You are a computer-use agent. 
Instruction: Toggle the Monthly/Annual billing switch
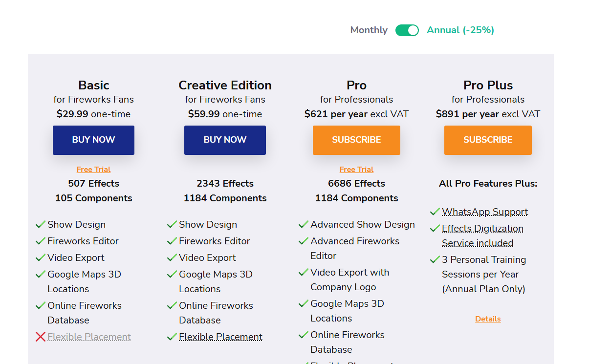tap(407, 30)
